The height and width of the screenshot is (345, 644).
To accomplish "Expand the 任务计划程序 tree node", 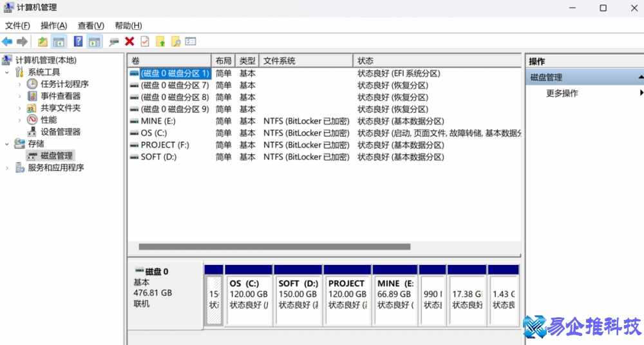I will 19,84.
